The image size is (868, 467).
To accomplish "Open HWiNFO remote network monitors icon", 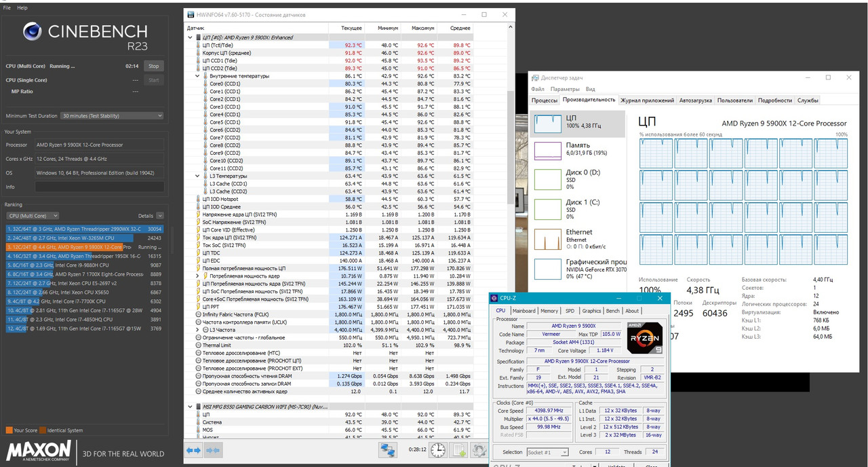I will (x=388, y=450).
